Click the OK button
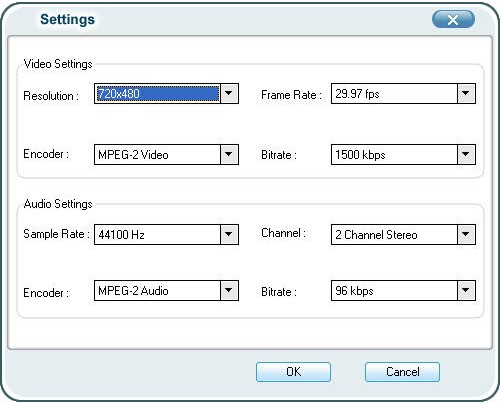 coord(293,372)
